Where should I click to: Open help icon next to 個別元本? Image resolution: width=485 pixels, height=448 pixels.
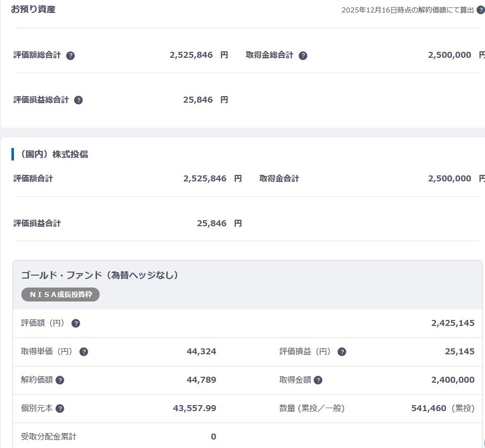60,409
